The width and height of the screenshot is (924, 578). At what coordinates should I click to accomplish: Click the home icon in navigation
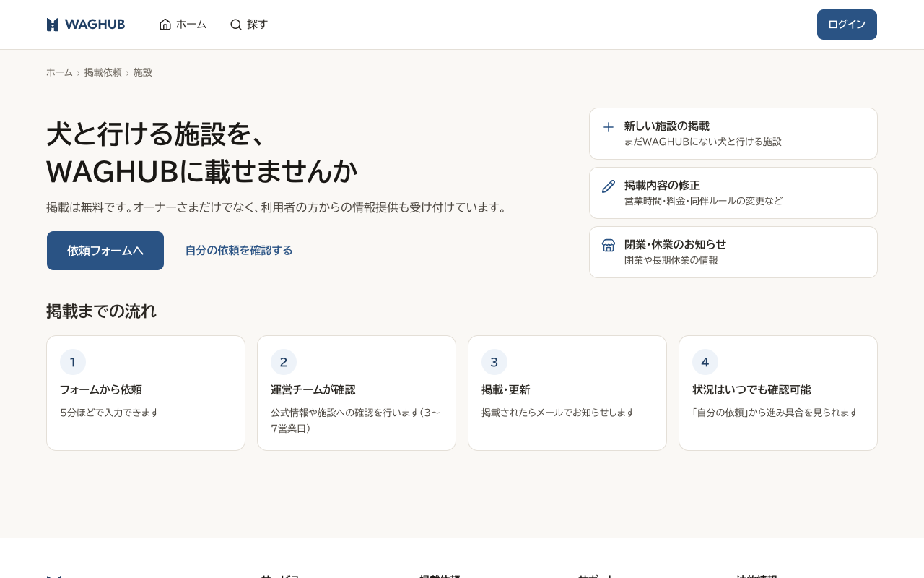pyautogui.click(x=165, y=25)
